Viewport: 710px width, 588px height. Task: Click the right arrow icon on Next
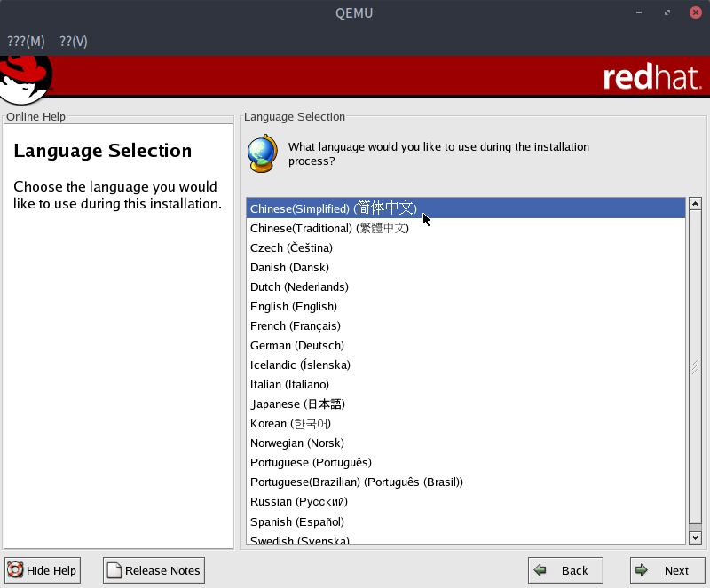[642, 570]
